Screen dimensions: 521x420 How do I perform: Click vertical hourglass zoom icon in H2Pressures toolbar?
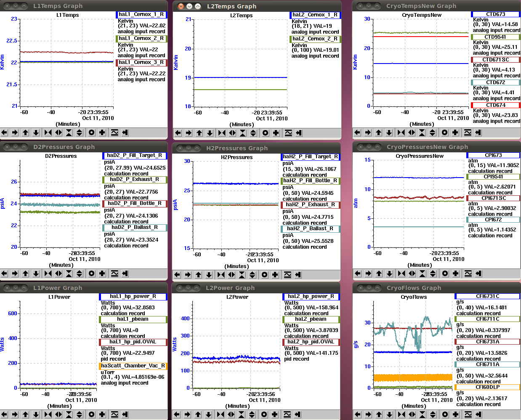click(242, 275)
